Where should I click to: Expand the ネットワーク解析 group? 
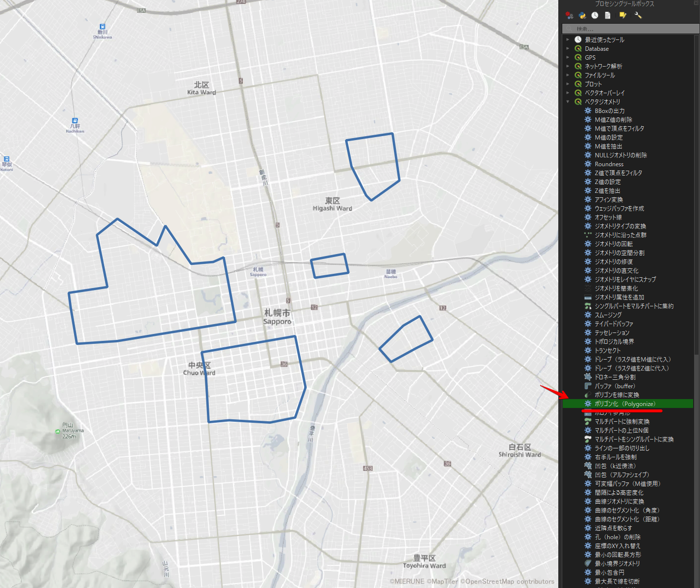[568, 66]
